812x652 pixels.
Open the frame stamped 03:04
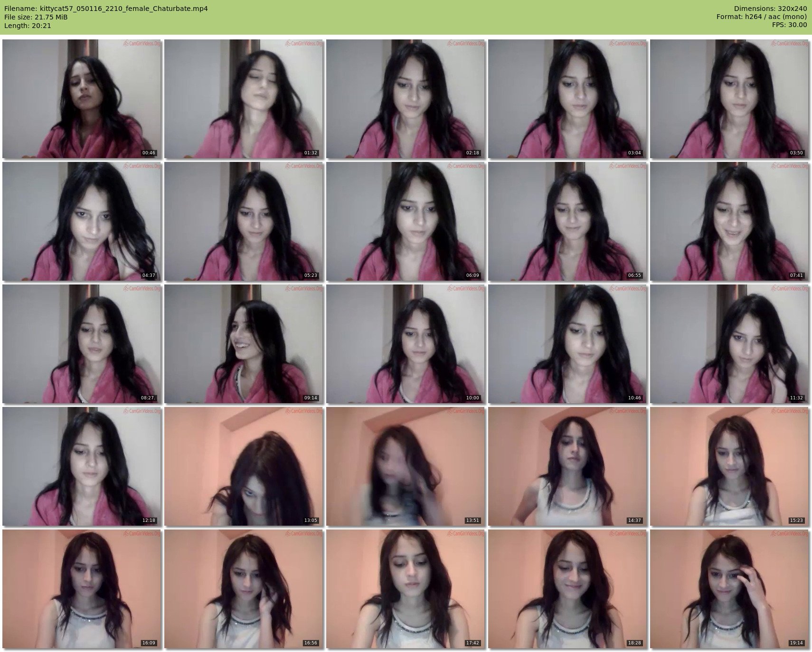point(567,99)
